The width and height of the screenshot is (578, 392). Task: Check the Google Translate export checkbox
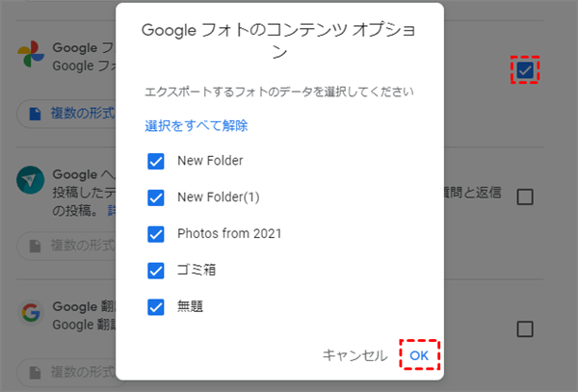525,328
